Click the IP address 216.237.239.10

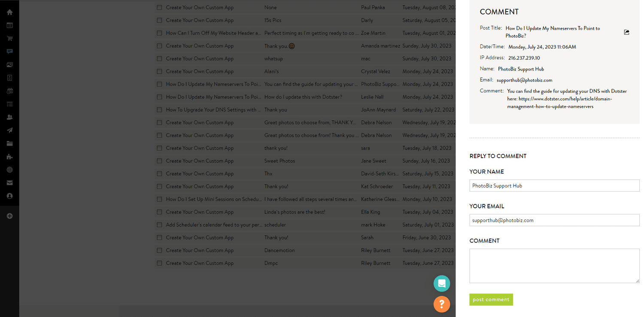(524, 58)
